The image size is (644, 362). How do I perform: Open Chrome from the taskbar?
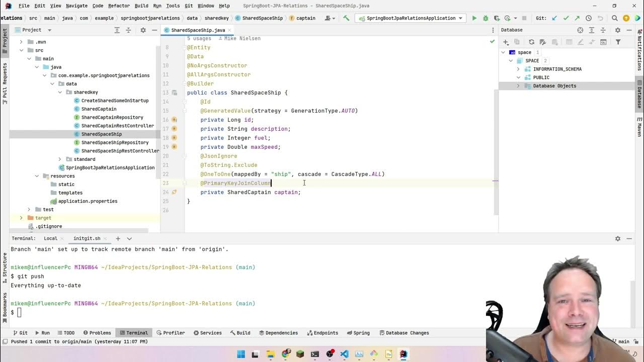point(285,354)
